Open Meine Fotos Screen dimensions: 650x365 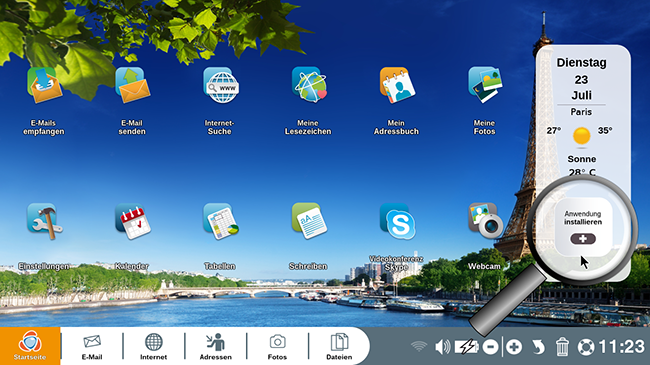485,85
